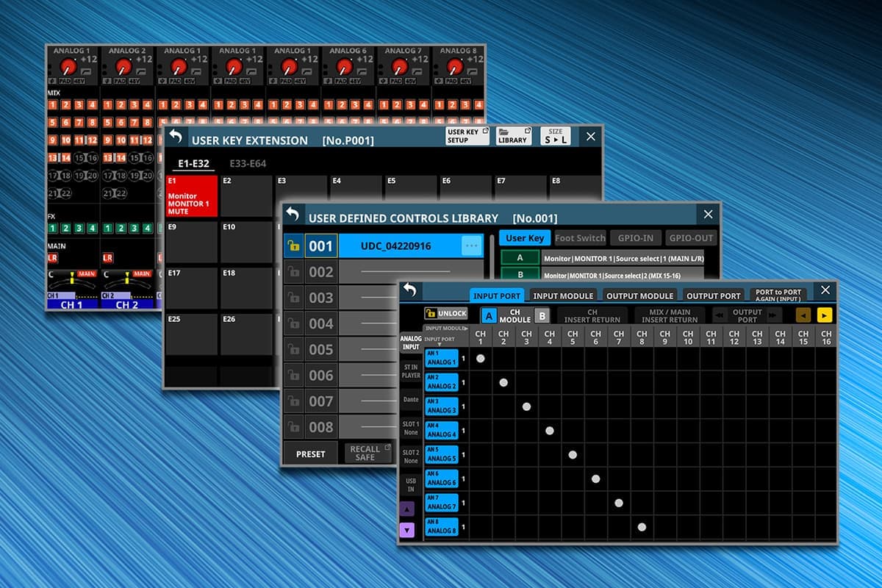Click the dark yellow left-arrow page button
The image size is (882, 588).
click(803, 315)
